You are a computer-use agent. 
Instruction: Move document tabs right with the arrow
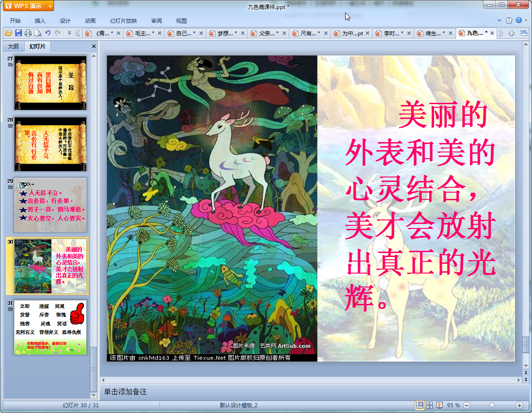coord(501,33)
